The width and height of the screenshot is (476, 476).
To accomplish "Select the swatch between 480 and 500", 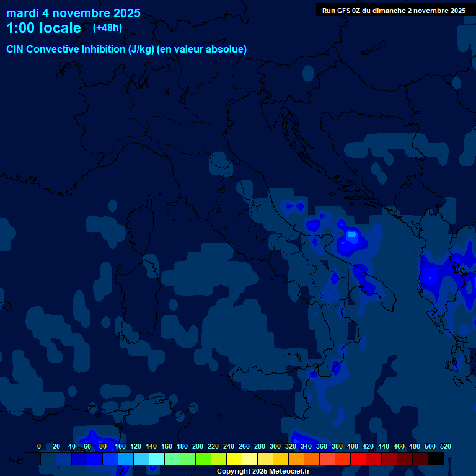I will [x=420, y=459].
